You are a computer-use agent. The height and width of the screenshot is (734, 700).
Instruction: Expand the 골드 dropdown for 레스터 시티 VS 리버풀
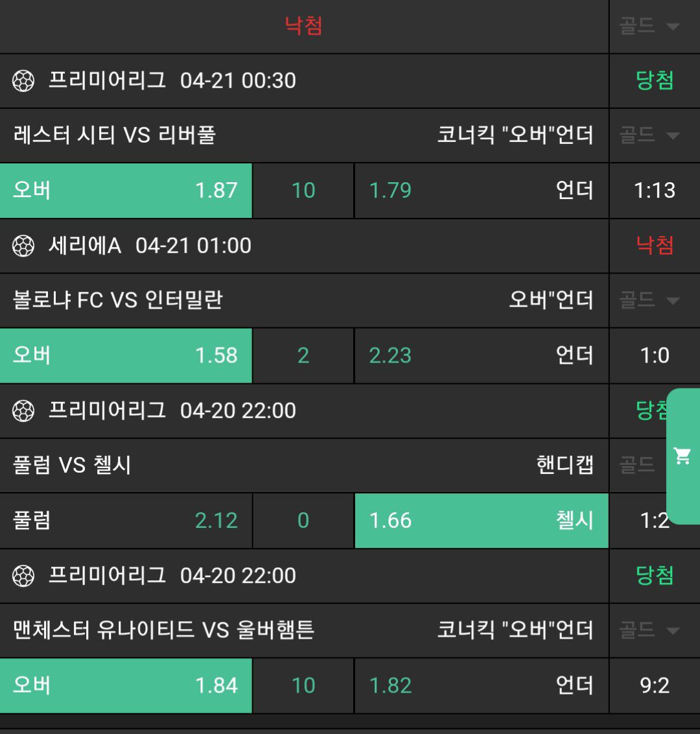(649, 136)
